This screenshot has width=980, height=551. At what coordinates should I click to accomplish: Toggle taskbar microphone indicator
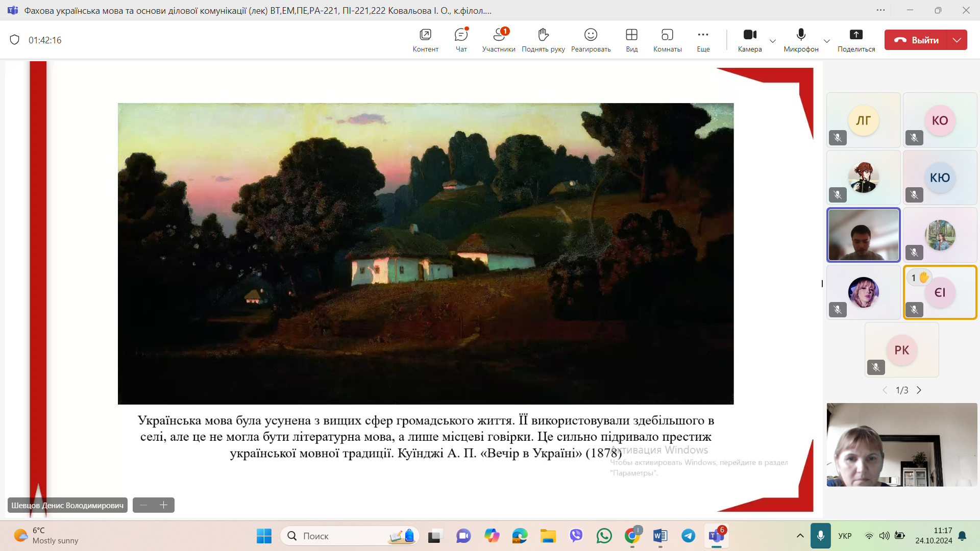coord(820,536)
